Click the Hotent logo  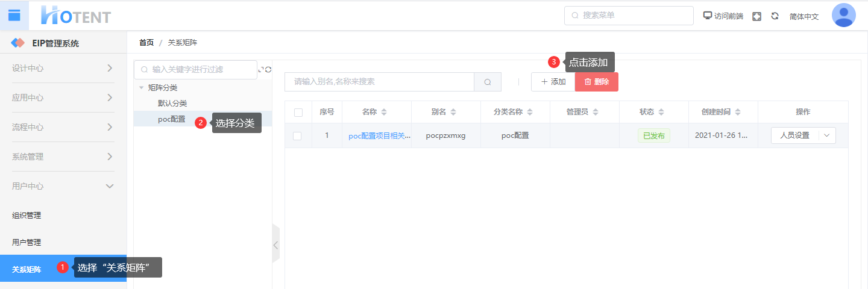[x=76, y=16]
